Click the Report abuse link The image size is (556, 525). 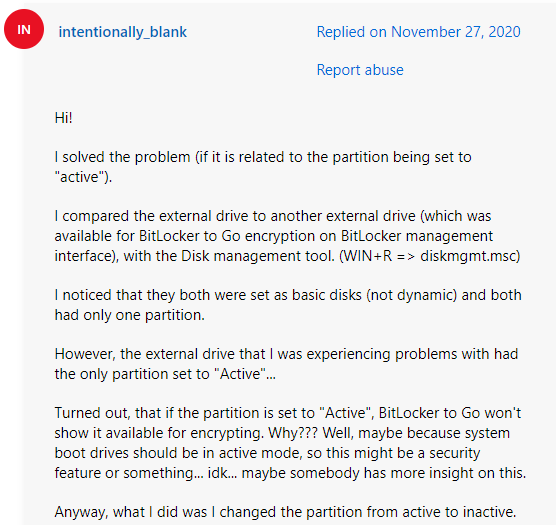360,70
